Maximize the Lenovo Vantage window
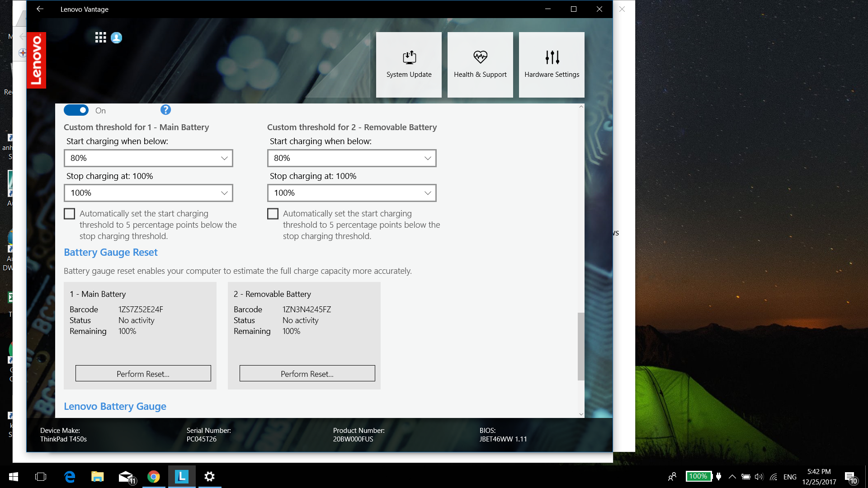This screenshot has width=868, height=488. 574,9
